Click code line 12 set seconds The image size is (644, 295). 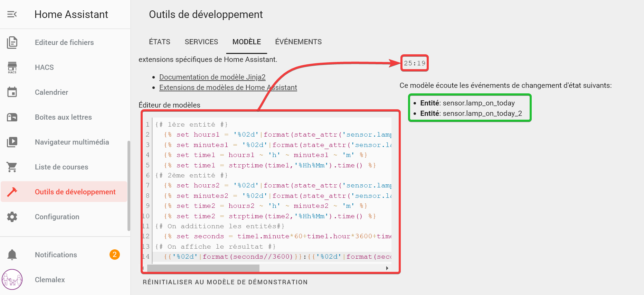277,236
